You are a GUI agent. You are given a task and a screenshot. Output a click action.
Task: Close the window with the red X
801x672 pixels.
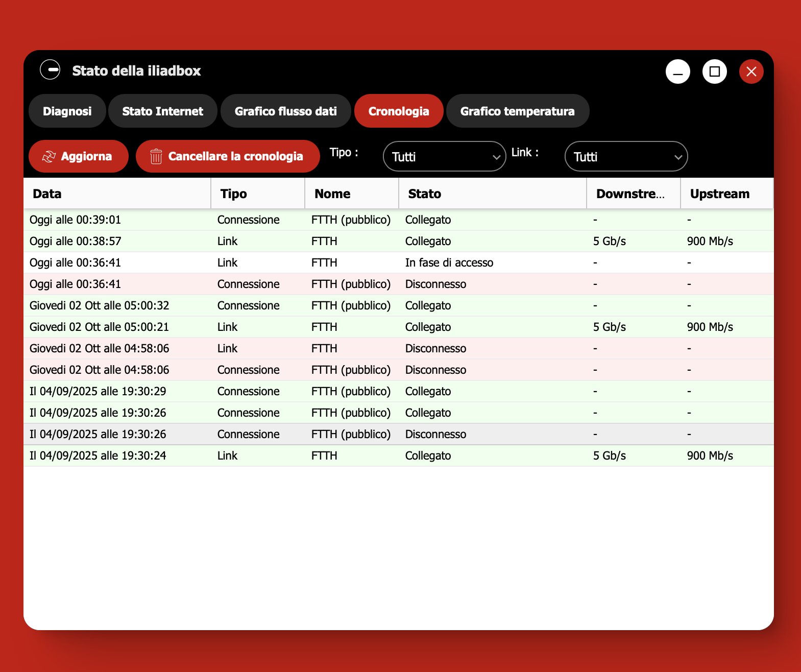tap(751, 71)
